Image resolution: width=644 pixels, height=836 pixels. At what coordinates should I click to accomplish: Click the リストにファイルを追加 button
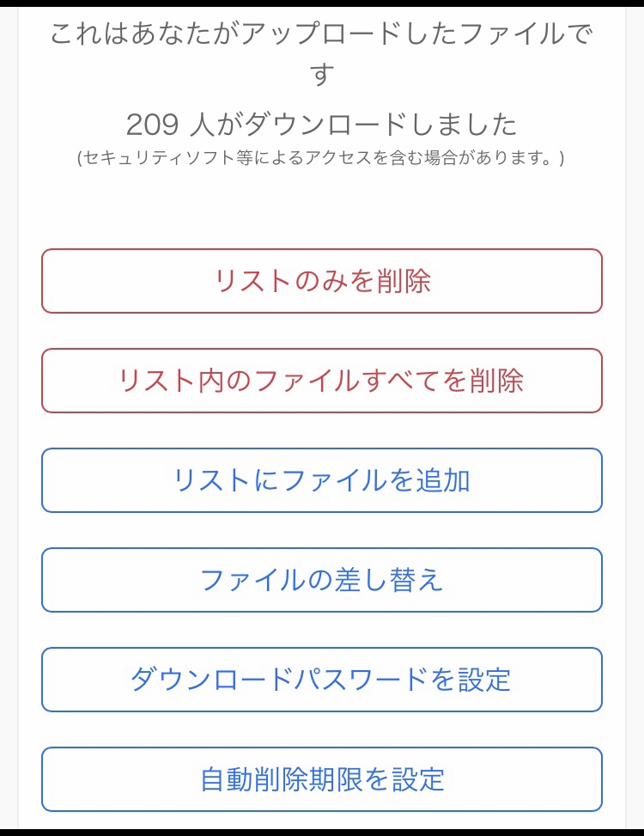coord(322,480)
